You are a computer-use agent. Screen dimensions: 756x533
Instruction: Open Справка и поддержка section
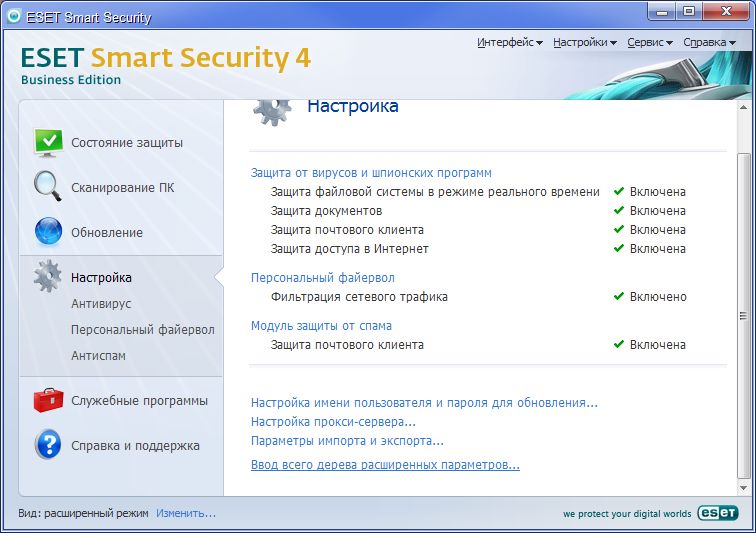click(135, 446)
